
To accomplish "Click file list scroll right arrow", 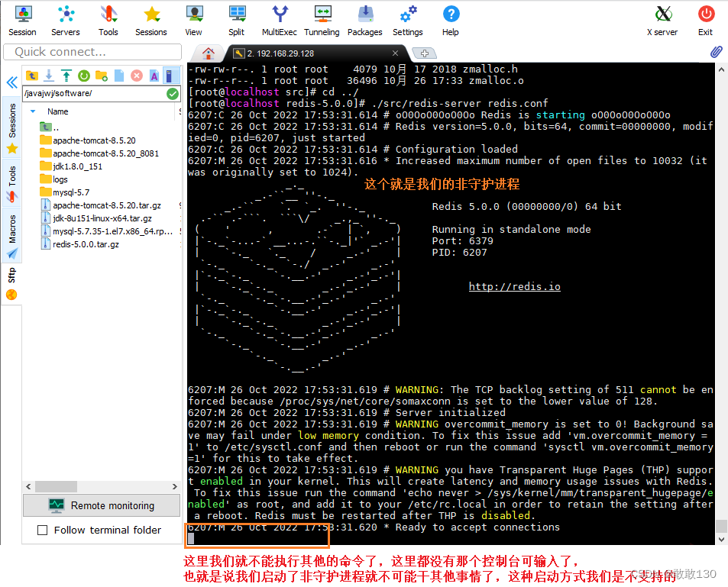I will (175, 486).
